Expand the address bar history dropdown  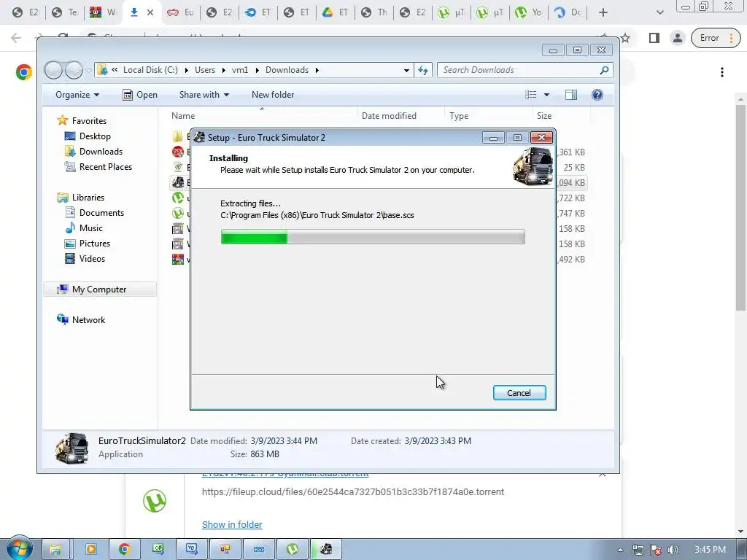(406, 70)
